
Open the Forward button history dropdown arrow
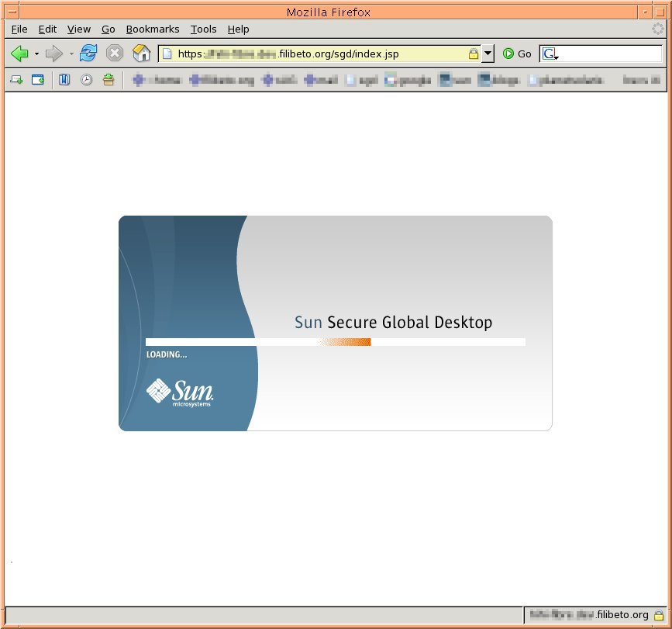click(71, 54)
